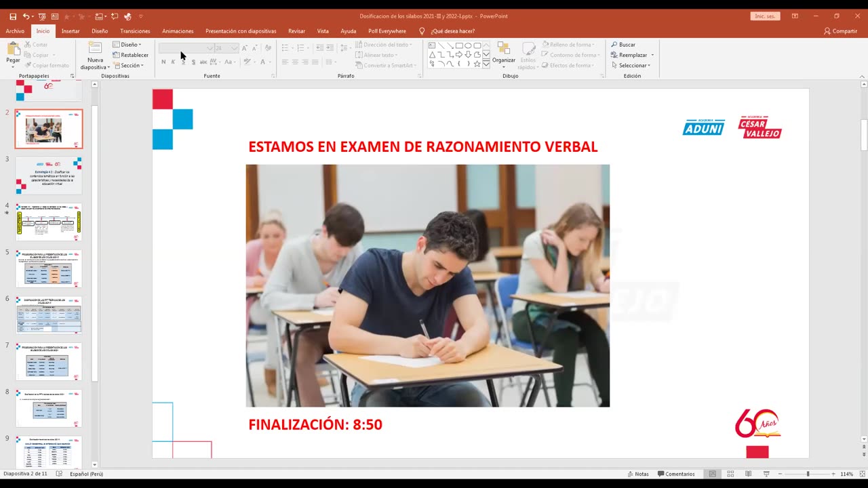Select slide 6 thumbnail in the panel

(x=48, y=315)
